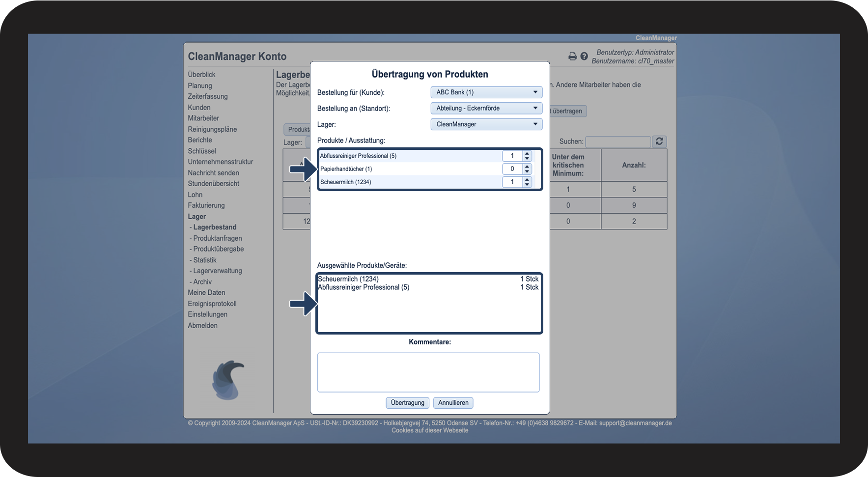This screenshot has height=477, width=868.
Task: Click Scheuermilch (1234) in selected products list
Action: point(348,279)
